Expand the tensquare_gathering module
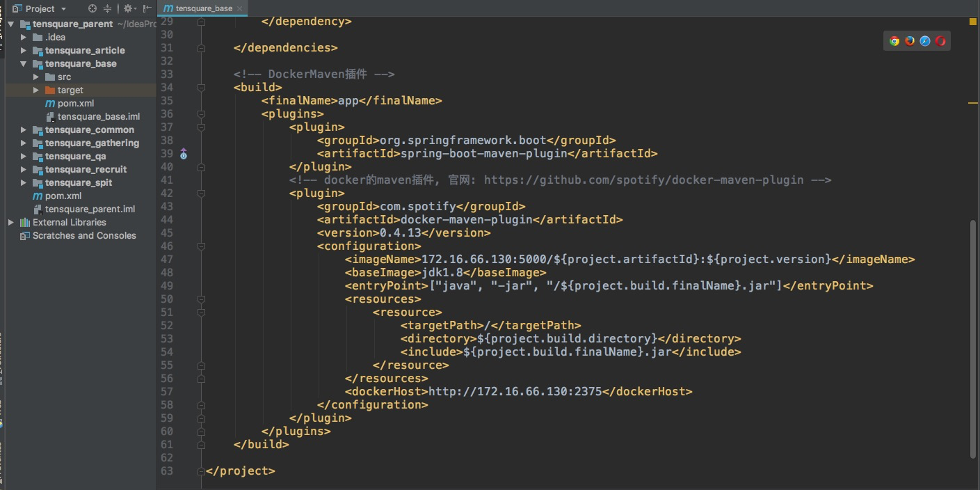 pos(24,143)
